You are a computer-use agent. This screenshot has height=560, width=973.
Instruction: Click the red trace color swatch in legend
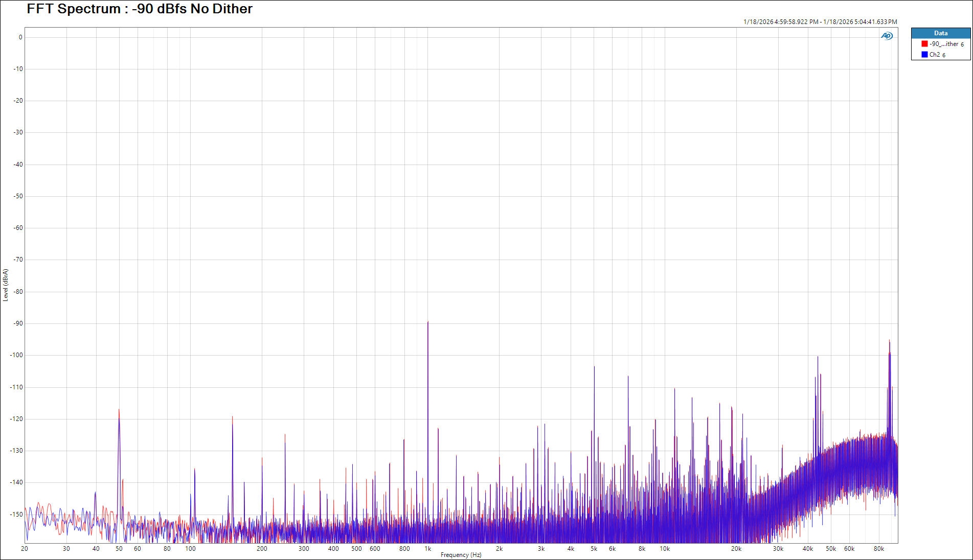[924, 44]
